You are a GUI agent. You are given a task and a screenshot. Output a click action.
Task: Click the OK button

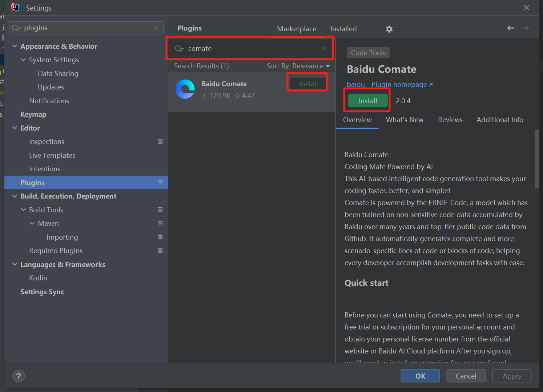pyautogui.click(x=420, y=376)
